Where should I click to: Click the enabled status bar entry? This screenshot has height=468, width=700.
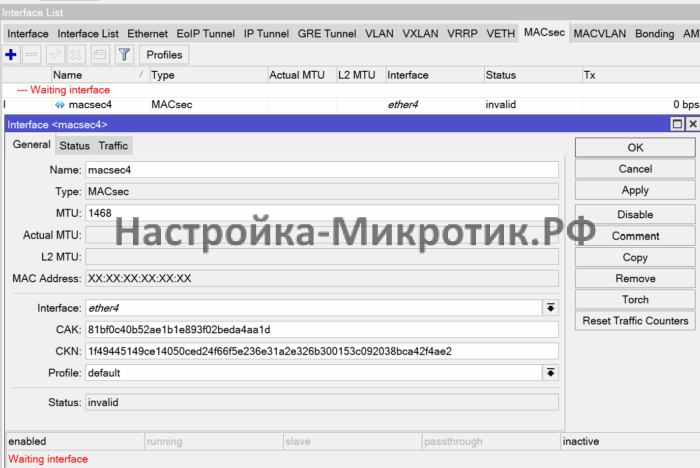pyautogui.click(x=75, y=441)
